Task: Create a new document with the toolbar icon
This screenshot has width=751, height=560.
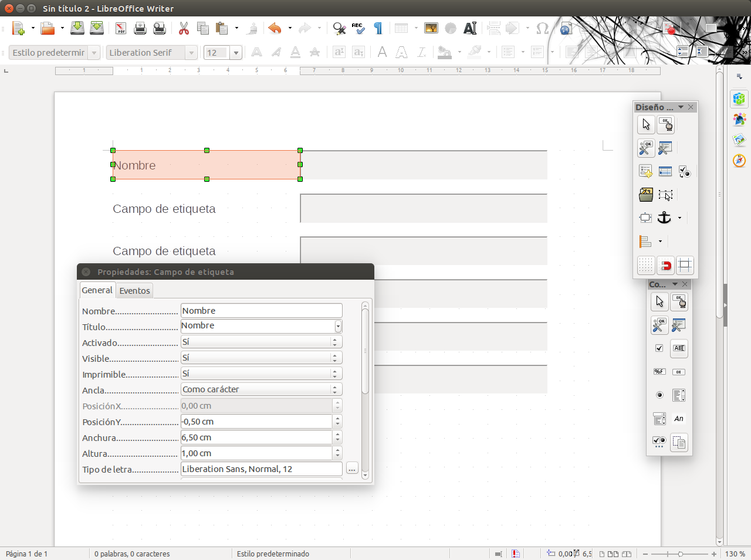Action: pyautogui.click(x=18, y=28)
